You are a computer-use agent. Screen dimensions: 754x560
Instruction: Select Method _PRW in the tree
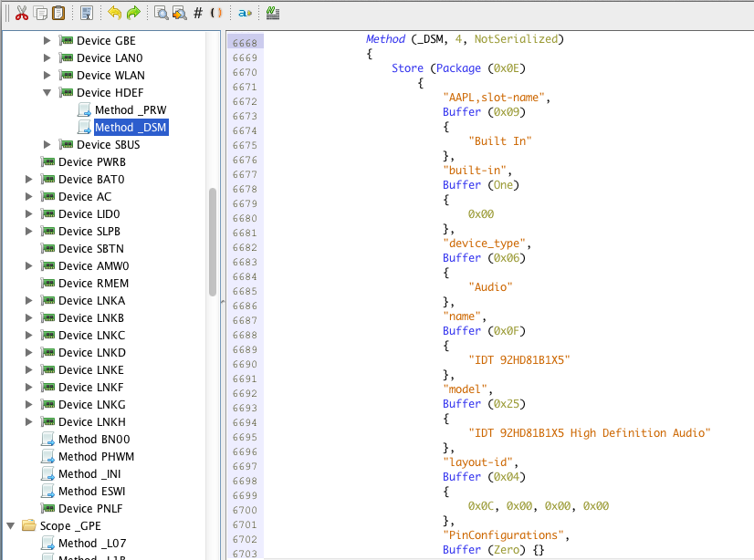click(x=130, y=110)
